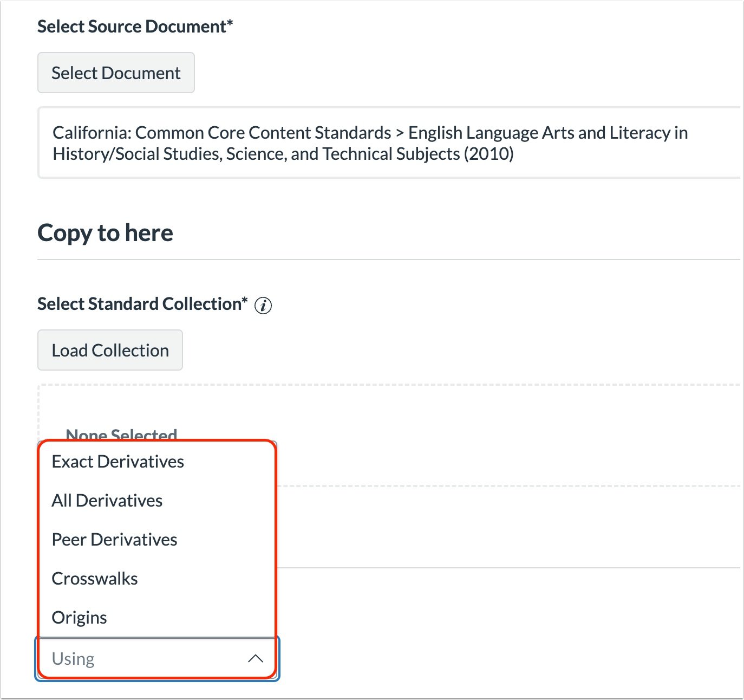The width and height of the screenshot is (744, 700).
Task: Click the California Common Core source document entry
Action: [x=370, y=142]
